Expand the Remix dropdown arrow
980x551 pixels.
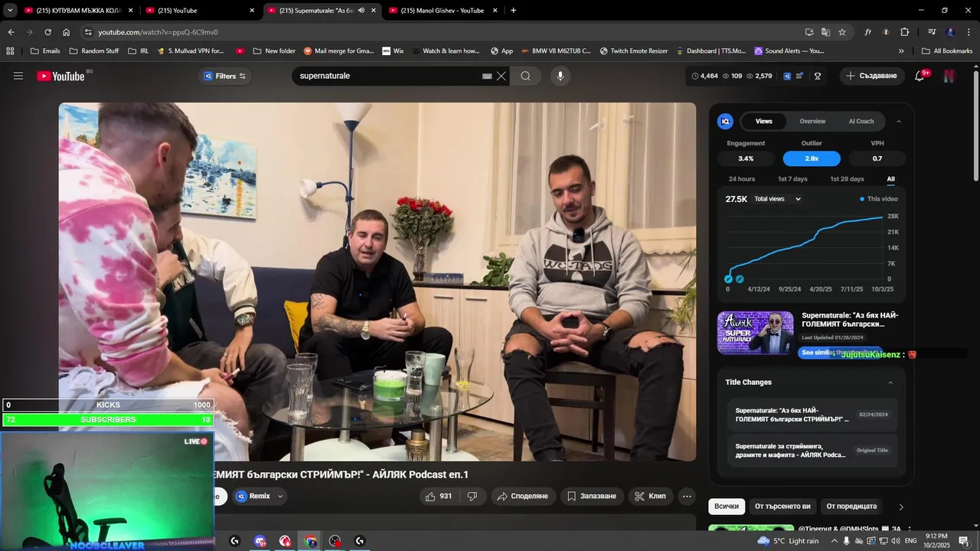click(280, 496)
